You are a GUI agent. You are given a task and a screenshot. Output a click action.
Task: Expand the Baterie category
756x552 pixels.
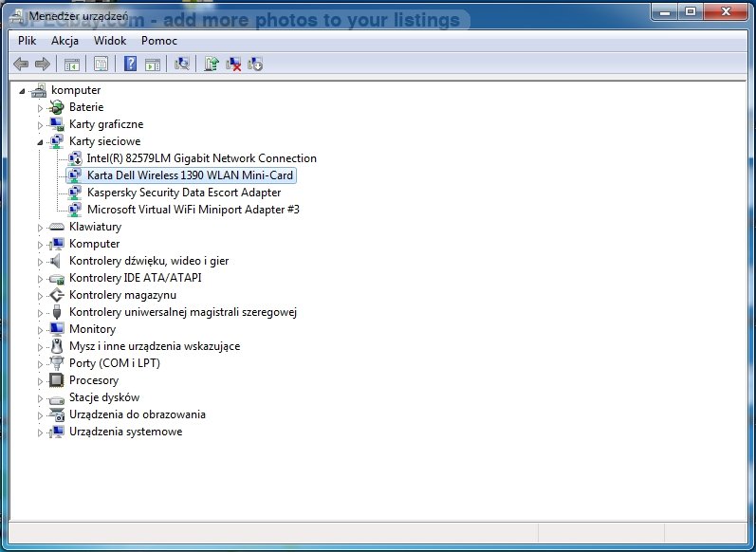pos(40,108)
